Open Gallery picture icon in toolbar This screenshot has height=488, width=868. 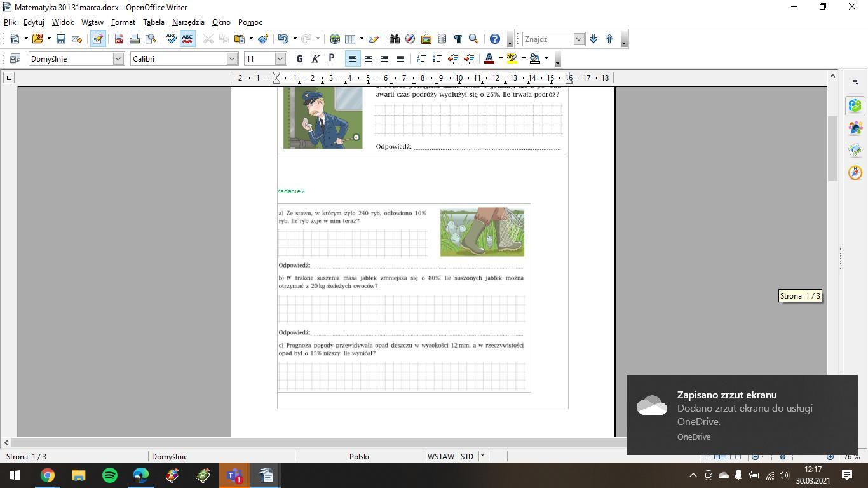(x=426, y=39)
